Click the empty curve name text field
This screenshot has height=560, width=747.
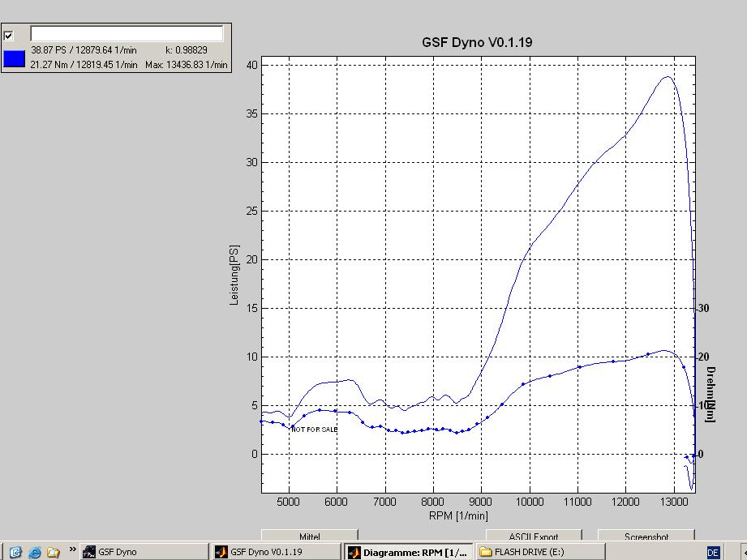(126, 34)
